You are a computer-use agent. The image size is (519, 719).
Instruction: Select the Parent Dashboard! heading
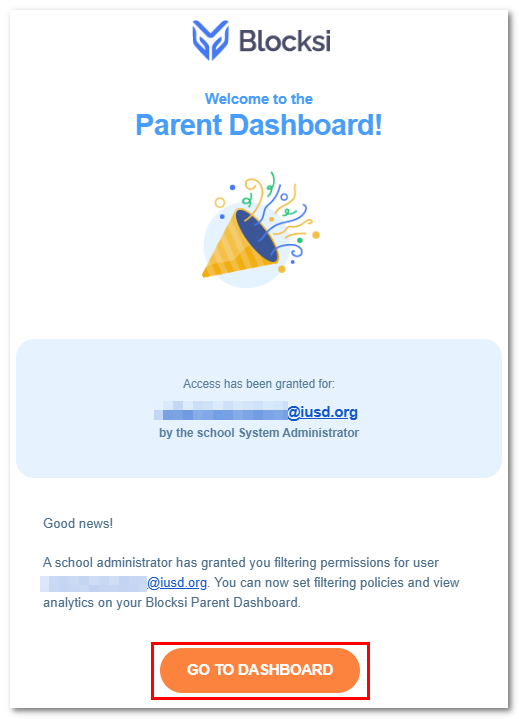(259, 124)
